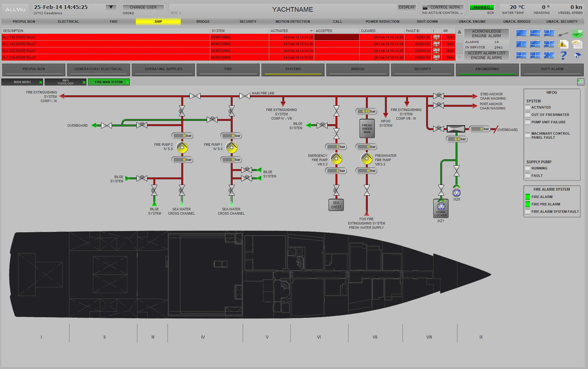This screenshot has height=369, width=588.
Task: Switch to the FIRE MAIN SYSTEM tab
Action: coord(109,82)
